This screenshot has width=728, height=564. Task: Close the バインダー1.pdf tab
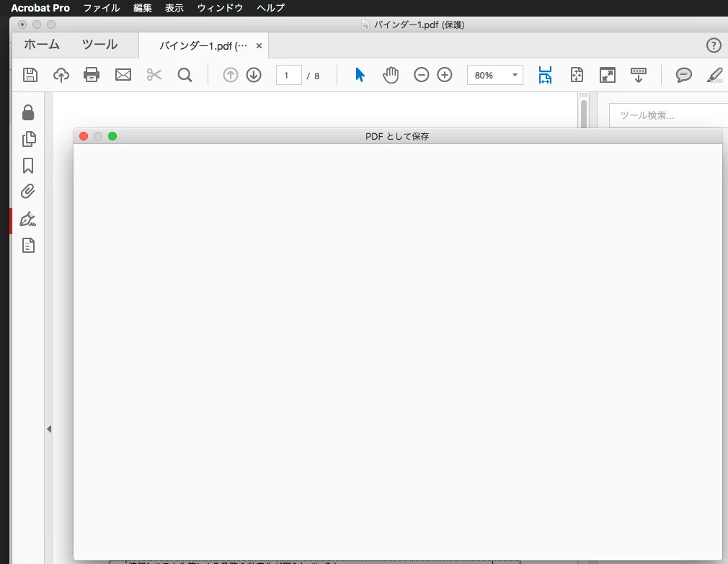click(x=259, y=46)
